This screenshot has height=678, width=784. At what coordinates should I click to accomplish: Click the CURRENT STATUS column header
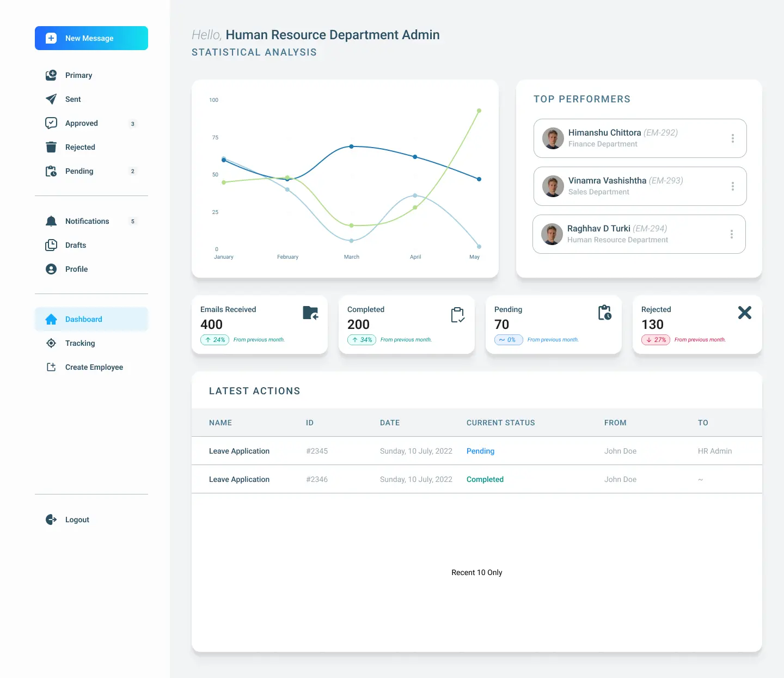[500, 423]
